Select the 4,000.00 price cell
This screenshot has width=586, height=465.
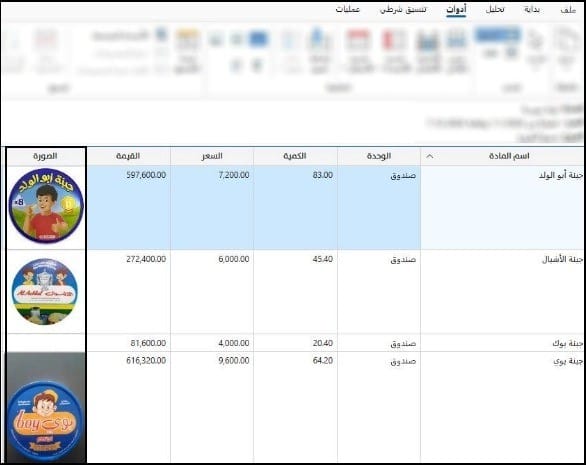212,343
